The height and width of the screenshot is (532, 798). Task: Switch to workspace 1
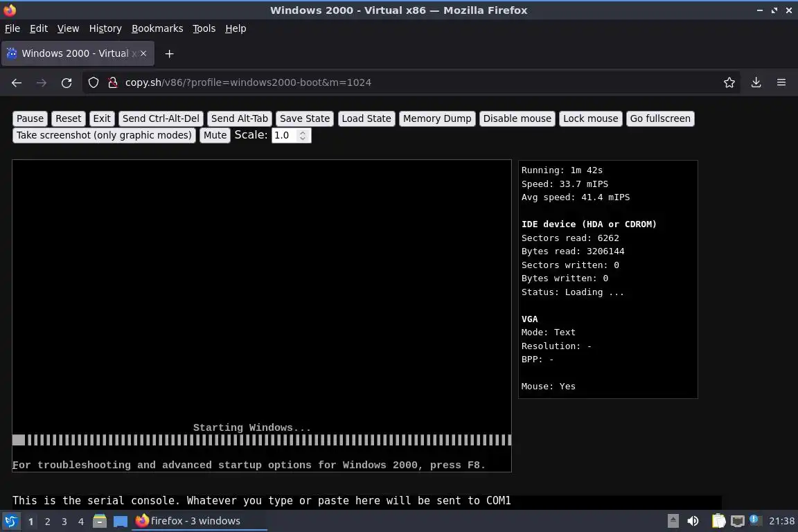(30, 522)
